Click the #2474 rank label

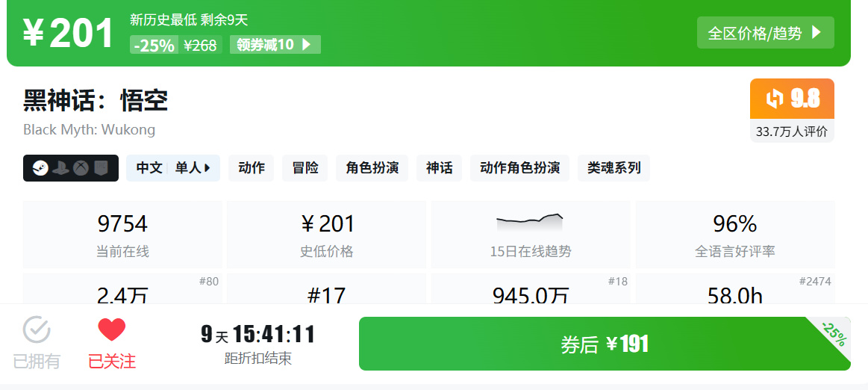[815, 282]
